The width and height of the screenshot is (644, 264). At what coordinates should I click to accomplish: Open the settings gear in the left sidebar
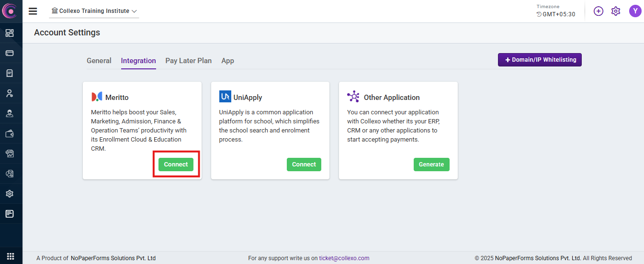pyautogui.click(x=10, y=194)
